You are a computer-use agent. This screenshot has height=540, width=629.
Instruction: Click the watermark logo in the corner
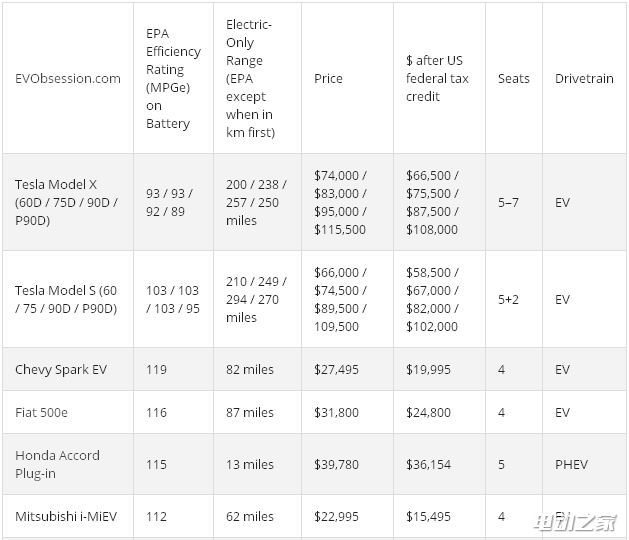575,523
